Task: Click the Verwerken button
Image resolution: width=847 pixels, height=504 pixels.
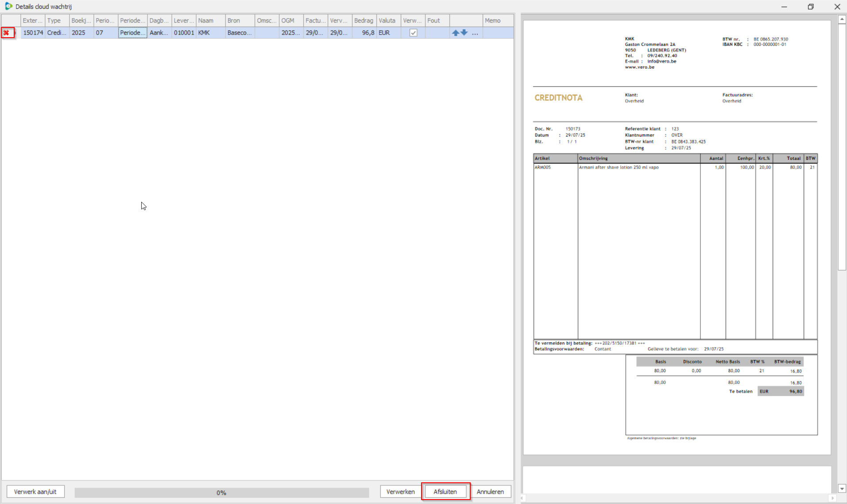Action: pyautogui.click(x=400, y=492)
